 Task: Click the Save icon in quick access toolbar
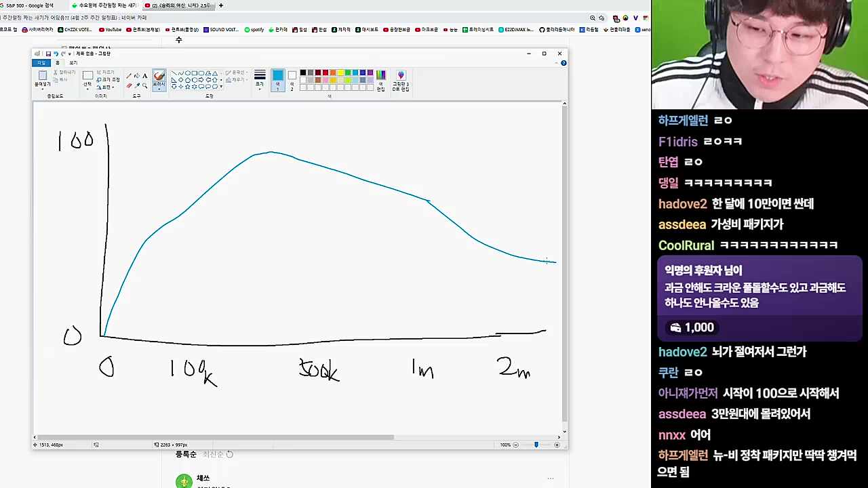pyautogui.click(x=48, y=54)
